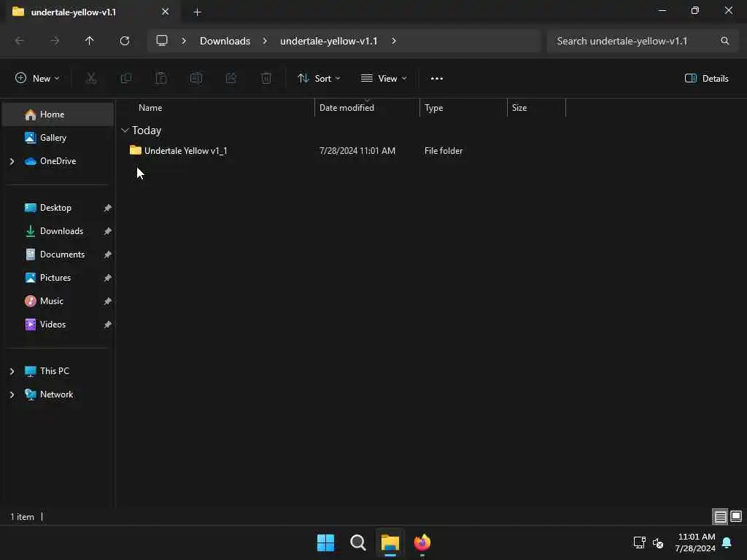Click the Copy icon in toolbar
The image size is (747, 560).
tap(126, 78)
